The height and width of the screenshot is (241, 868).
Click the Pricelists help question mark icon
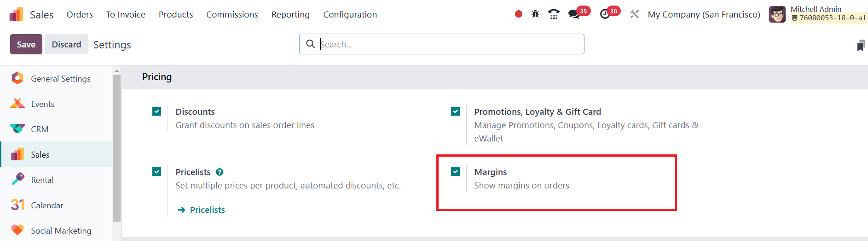point(220,172)
